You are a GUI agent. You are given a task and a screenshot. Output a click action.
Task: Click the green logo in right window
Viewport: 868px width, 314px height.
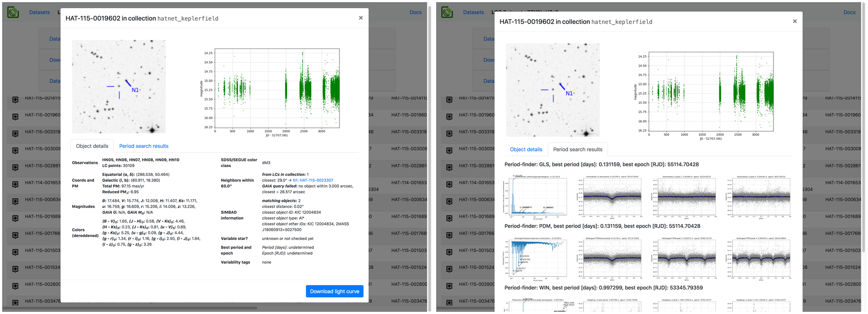447,12
